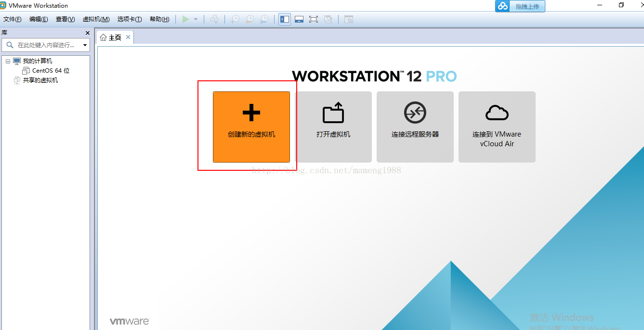Screen dimensions: 644x330
Task: Open the 选项卡(T) menu
Action: (x=130, y=19)
